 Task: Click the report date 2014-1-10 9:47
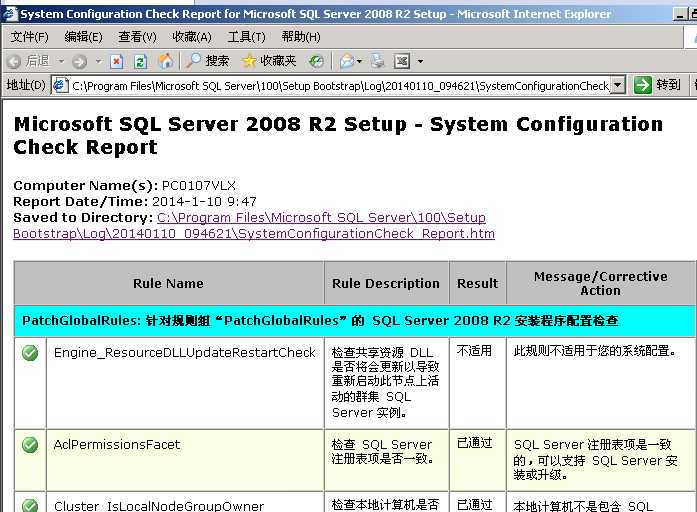(x=204, y=202)
